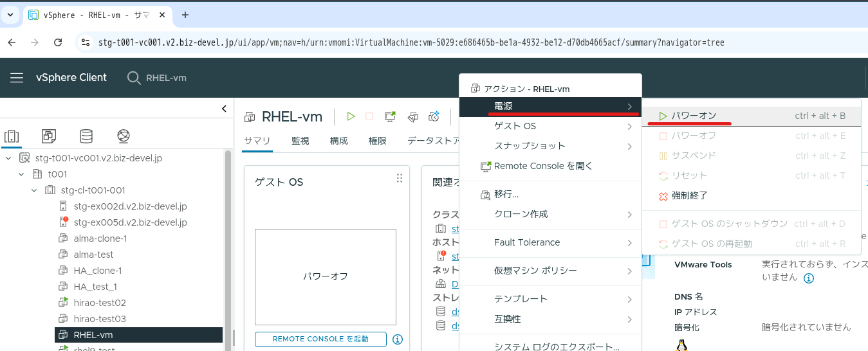Expand Fault Tolerance submenu arrow

pyautogui.click(x=630, y=242)
